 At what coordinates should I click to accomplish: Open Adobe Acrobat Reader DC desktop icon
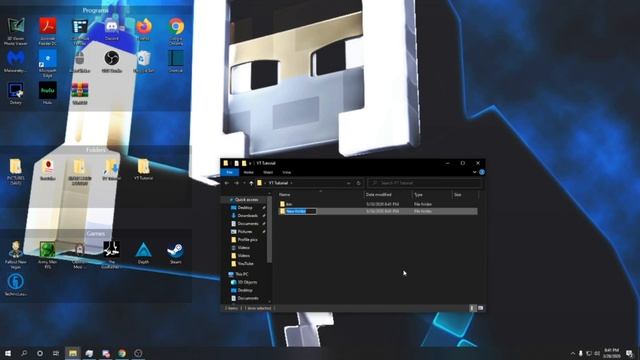pyautogui.click(x=48, y=31)
